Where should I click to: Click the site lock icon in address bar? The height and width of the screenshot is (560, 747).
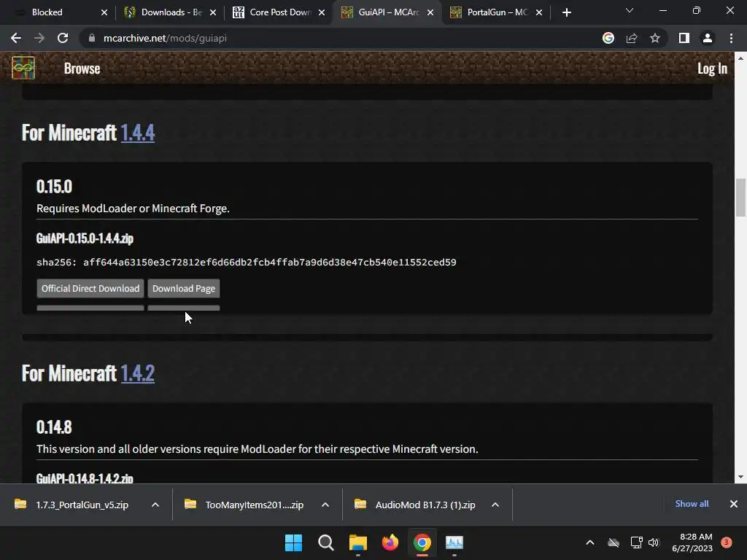[x=92, y=38]
